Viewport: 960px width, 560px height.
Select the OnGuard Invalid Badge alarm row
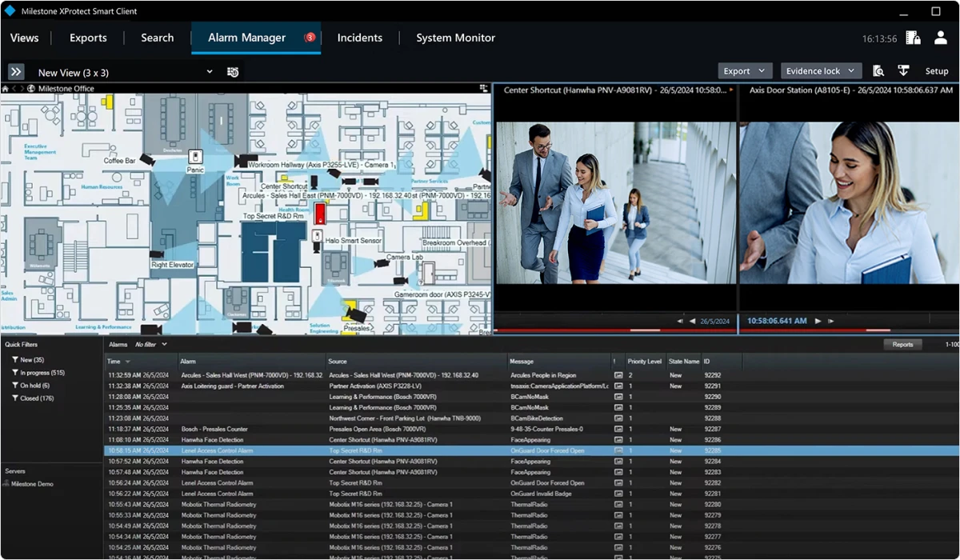point(532,494)
